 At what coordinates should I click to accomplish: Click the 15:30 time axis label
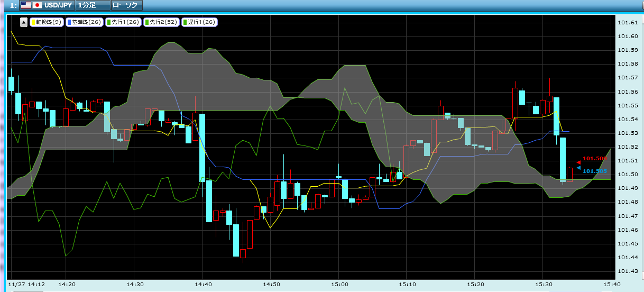[x=544, y=284]
